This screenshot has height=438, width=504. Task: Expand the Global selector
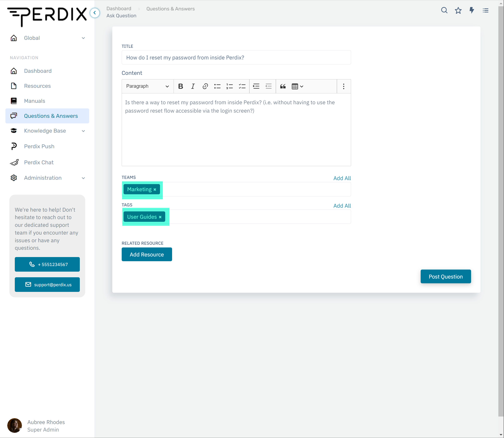coord(47,38)
